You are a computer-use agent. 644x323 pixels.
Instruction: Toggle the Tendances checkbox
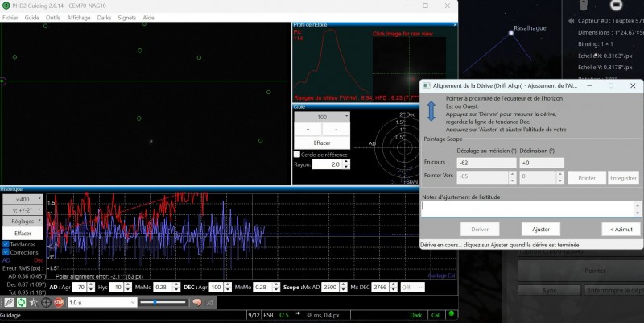pyautogui.click(x=6, y=244)
